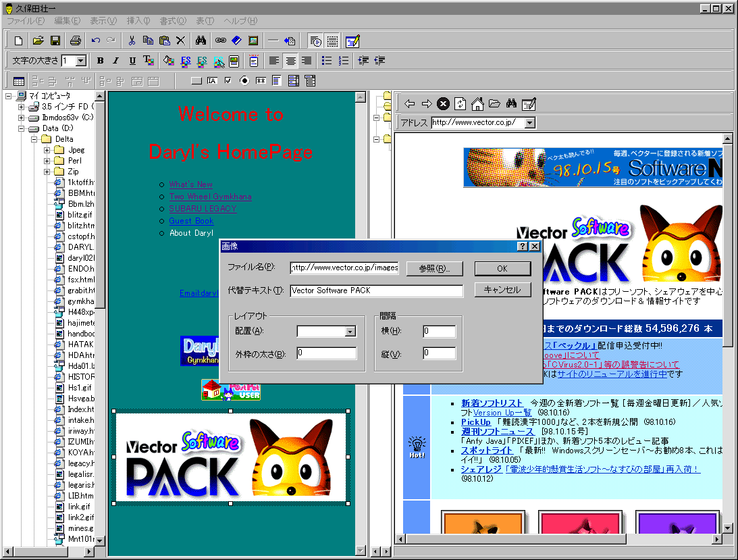Insert a form checkbox using the checkbox icon
Screen dimensions: 738x560
coord(228,81)
